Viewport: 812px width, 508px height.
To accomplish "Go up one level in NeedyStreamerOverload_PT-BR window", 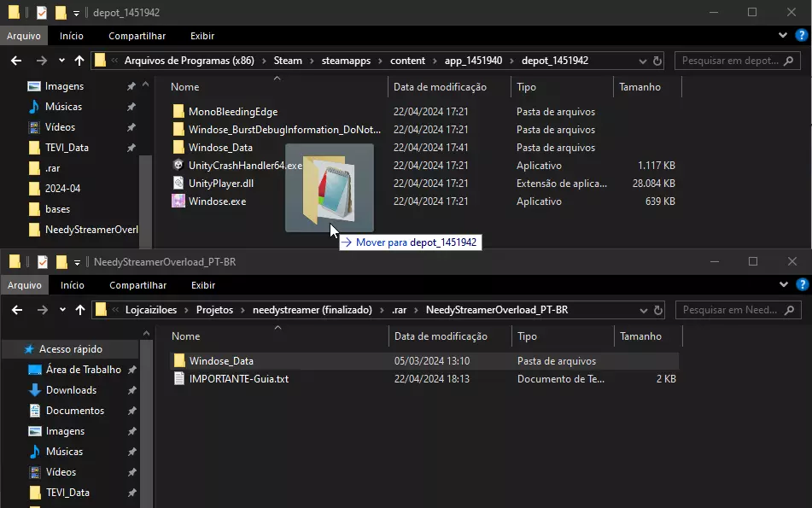I will 80,310.
